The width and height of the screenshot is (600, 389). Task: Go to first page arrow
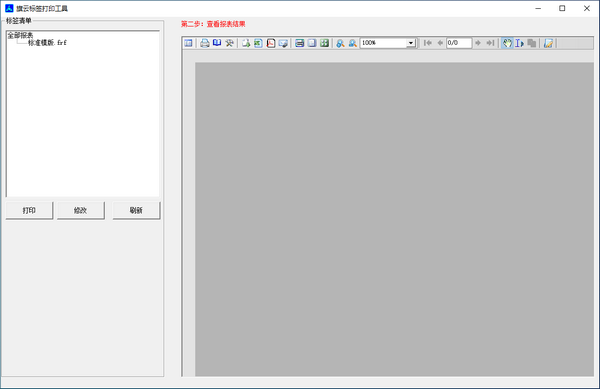[428, 43]
